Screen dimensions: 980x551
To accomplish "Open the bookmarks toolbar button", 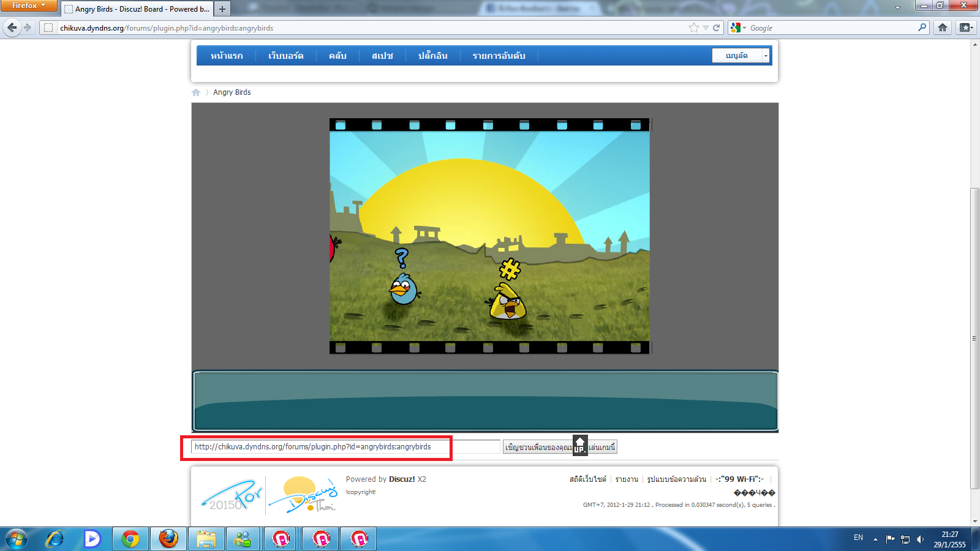I will tap(966, 28).
